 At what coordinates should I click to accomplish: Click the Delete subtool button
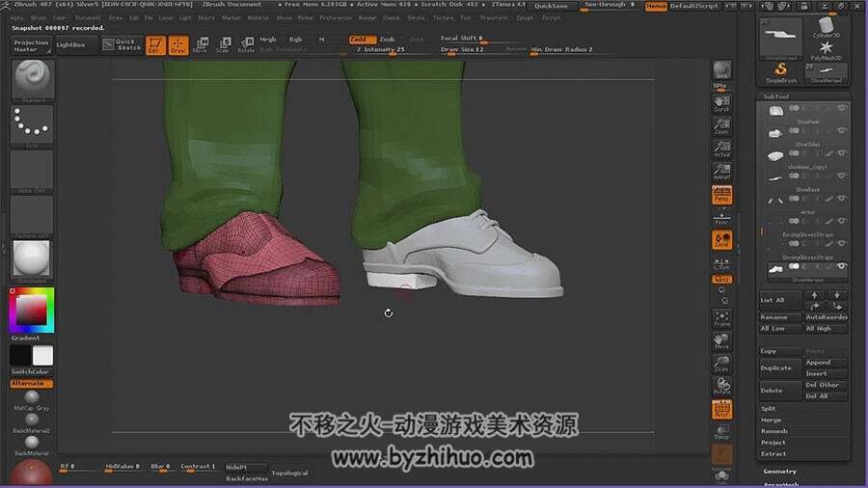click(780, 391)
